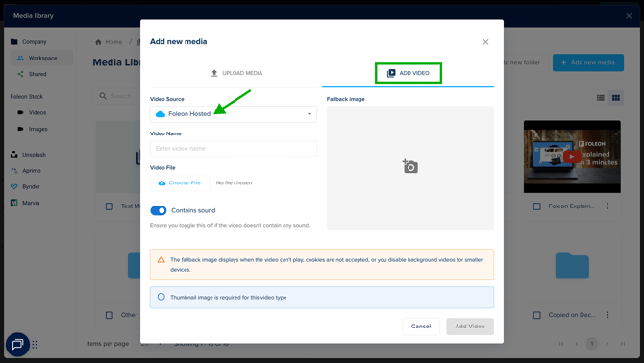The height and width of the screenshot is (363, 644).
Task: Open the Video Source dropdown
Action: pos(234,114)
